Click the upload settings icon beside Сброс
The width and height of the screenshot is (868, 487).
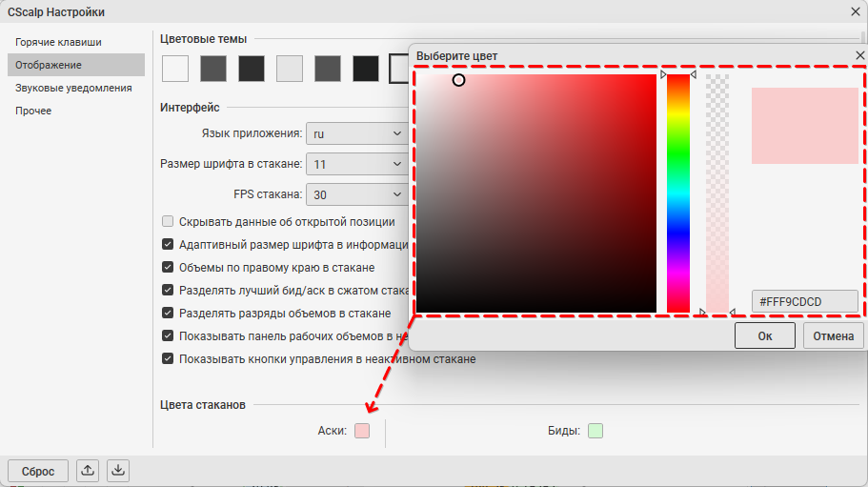(x=88, y=471)
